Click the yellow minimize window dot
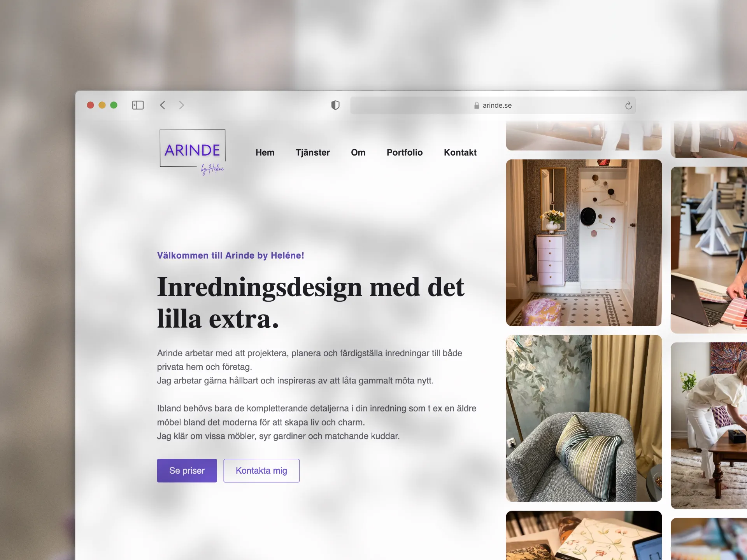The image size is (747, 560). coord(102,105)
